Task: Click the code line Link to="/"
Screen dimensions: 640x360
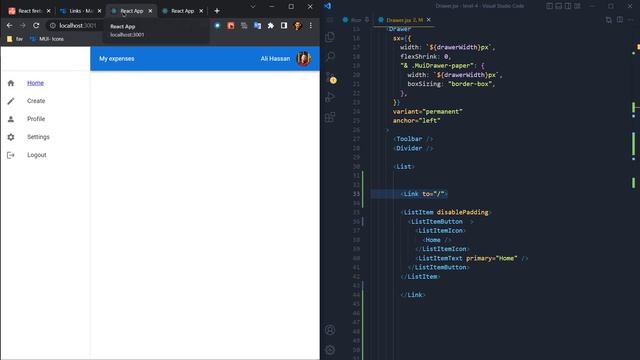Action: (424, 194)
